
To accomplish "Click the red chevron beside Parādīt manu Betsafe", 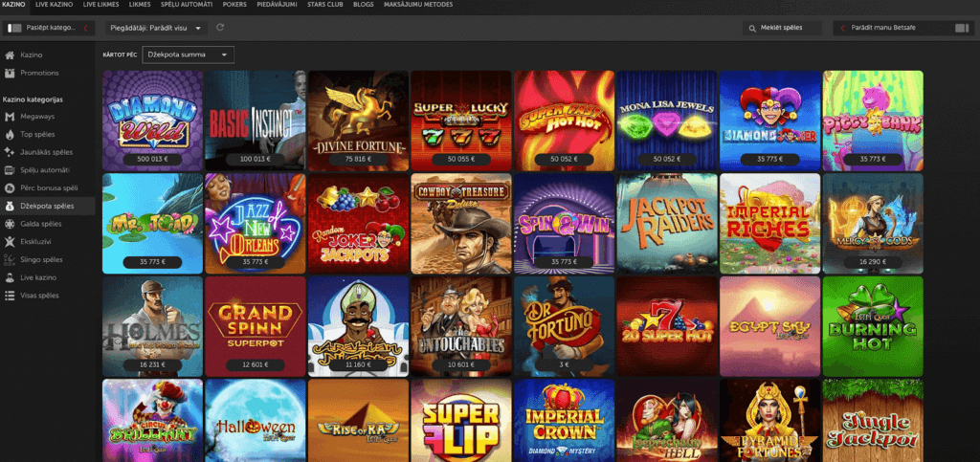I will (x=842, y=28).
